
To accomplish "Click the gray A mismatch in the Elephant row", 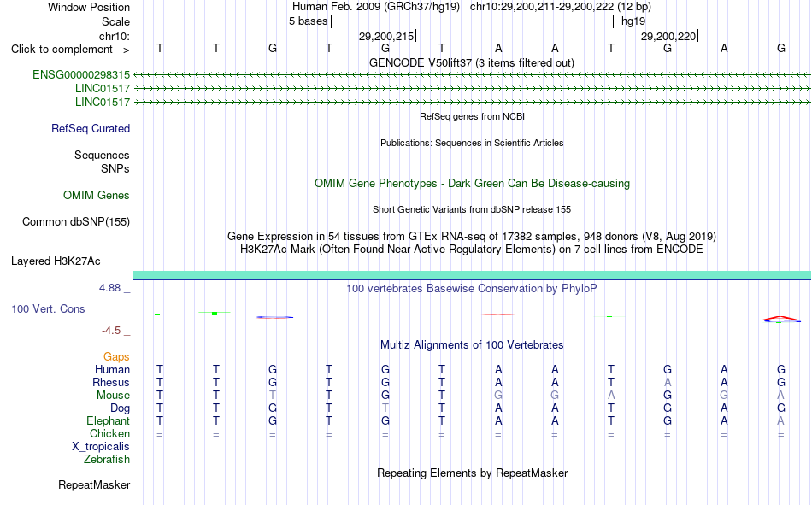I will 781,420.
